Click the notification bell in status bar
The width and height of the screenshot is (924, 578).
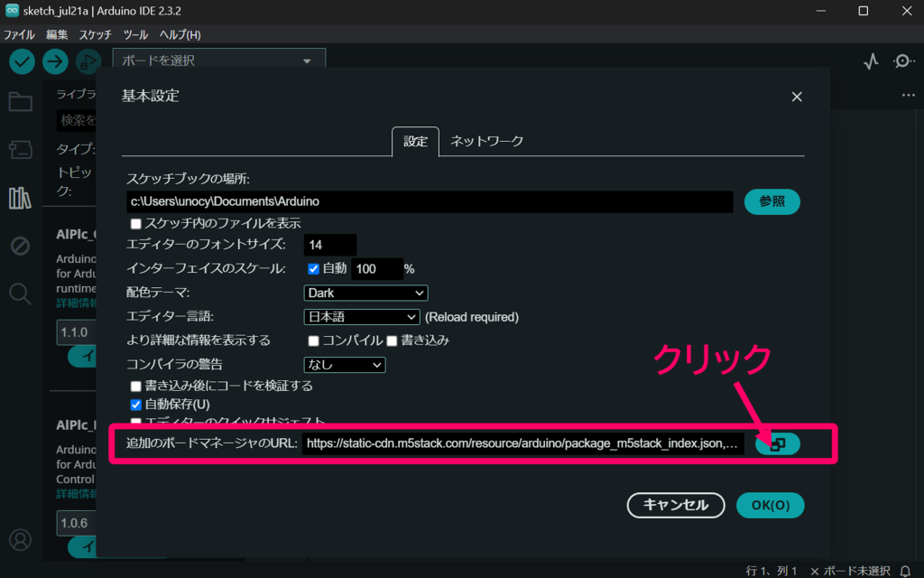click(905, 571)
